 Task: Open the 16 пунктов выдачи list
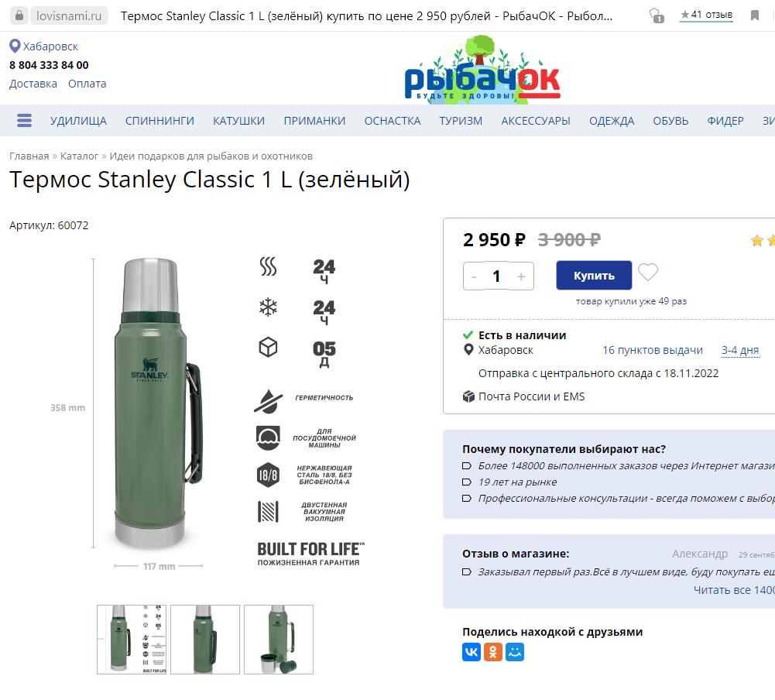(x=653, y=350)
